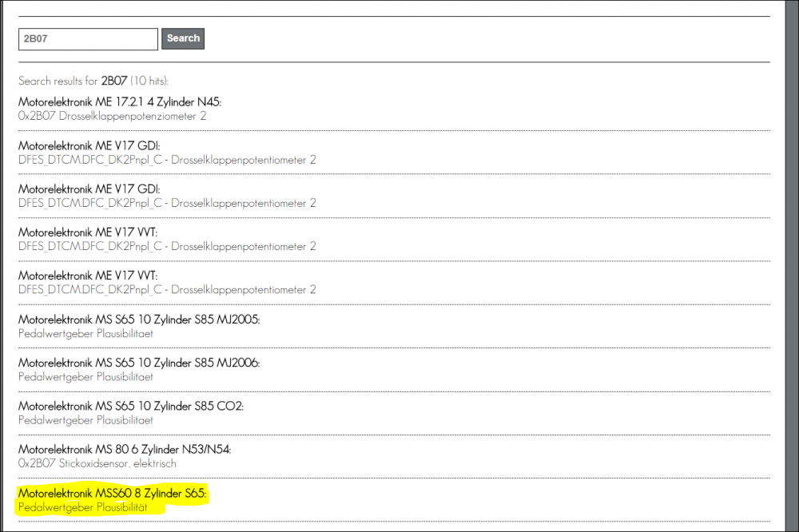Open the Motorelektronik ME 17.2.1 4 Zylinder N45 result
The width and height of the screenshot is (799, 532).
[120, 102]
